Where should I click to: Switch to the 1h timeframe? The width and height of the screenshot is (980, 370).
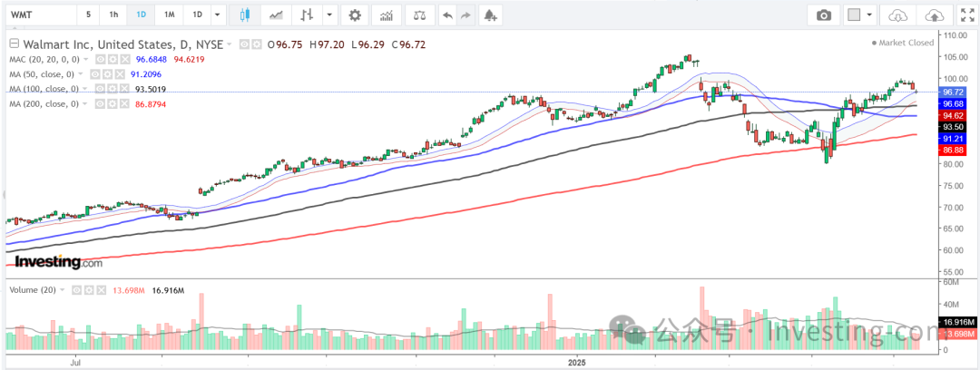113,15
